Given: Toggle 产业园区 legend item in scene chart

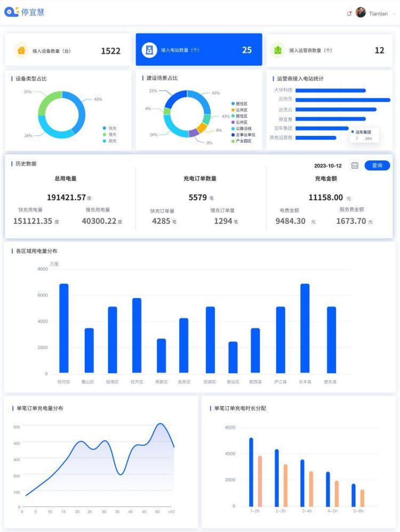Looking at the screenshot, I should pos(243,141).
